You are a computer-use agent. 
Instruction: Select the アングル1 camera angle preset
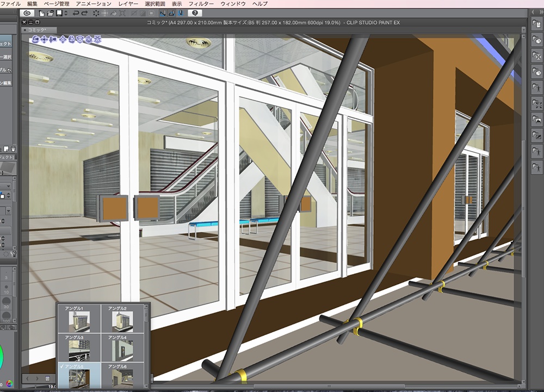(79, 319)
